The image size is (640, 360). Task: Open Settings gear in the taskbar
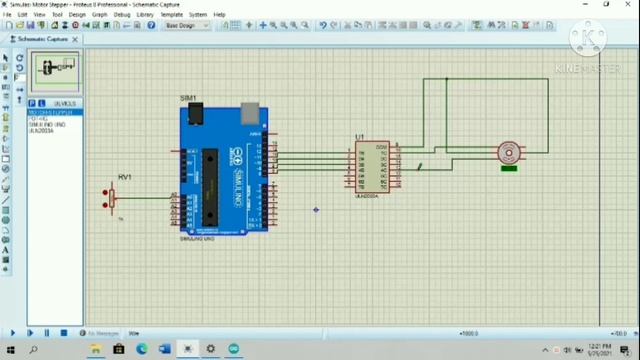pyautogui.click(x=211, y=349)
